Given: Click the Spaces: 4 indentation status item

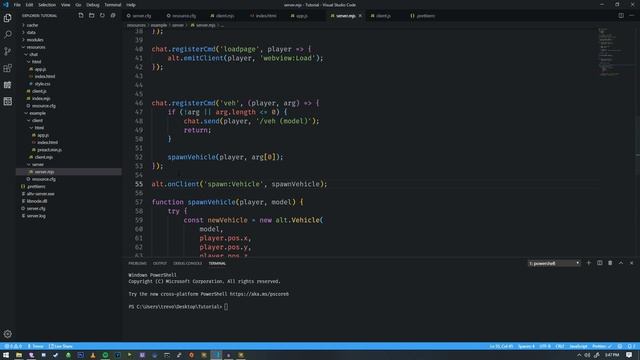Looking at the screenshot, I should click(526, 346).
